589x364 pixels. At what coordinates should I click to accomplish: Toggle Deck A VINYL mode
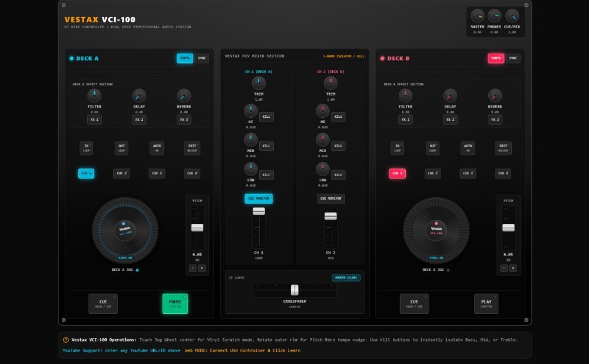(185, 58)
